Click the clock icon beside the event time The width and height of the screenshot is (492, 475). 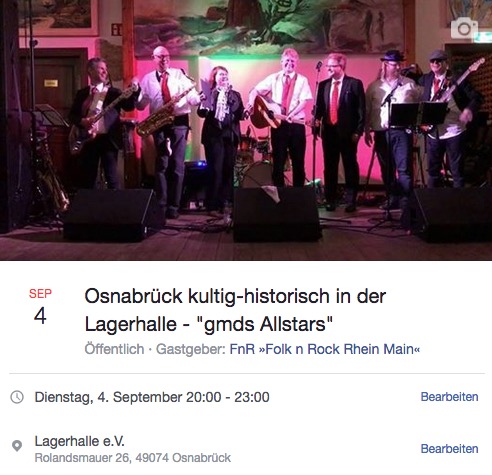click(x=17, y=397)
